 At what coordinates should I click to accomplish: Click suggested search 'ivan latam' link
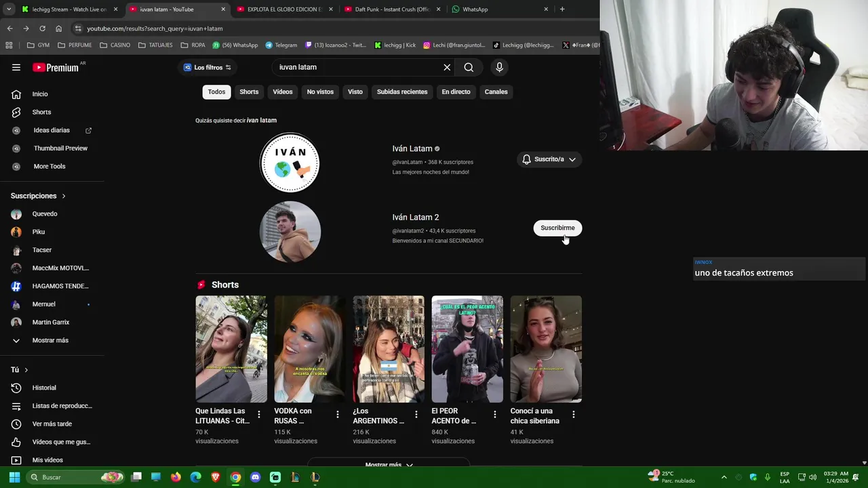261,120
